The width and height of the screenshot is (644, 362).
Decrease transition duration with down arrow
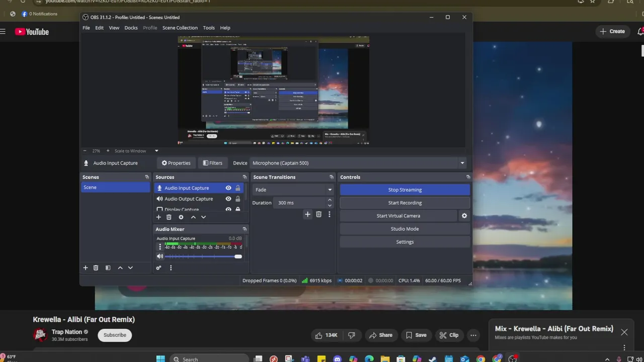[x=330, y=205]
